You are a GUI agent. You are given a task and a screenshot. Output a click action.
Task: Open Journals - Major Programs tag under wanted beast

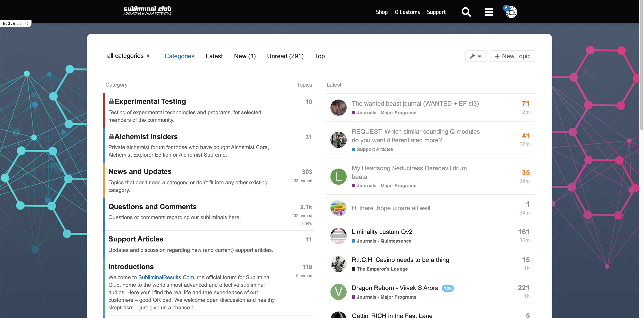pos(384,113)
